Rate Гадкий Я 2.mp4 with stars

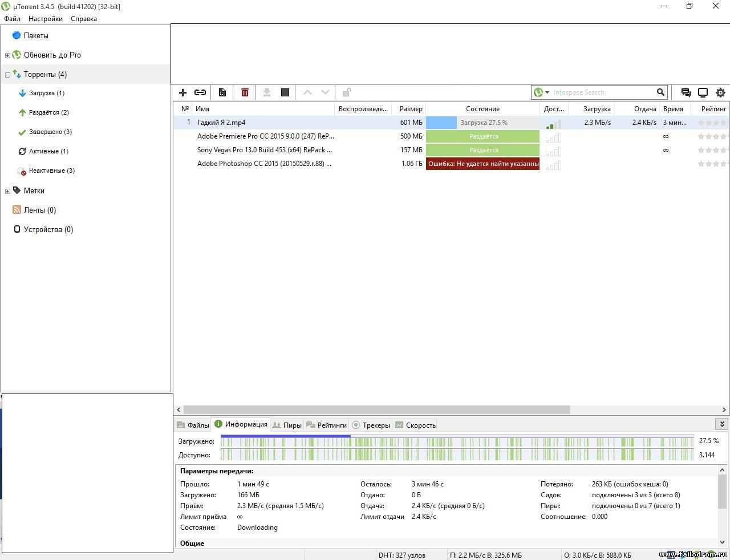pos(712,123)
